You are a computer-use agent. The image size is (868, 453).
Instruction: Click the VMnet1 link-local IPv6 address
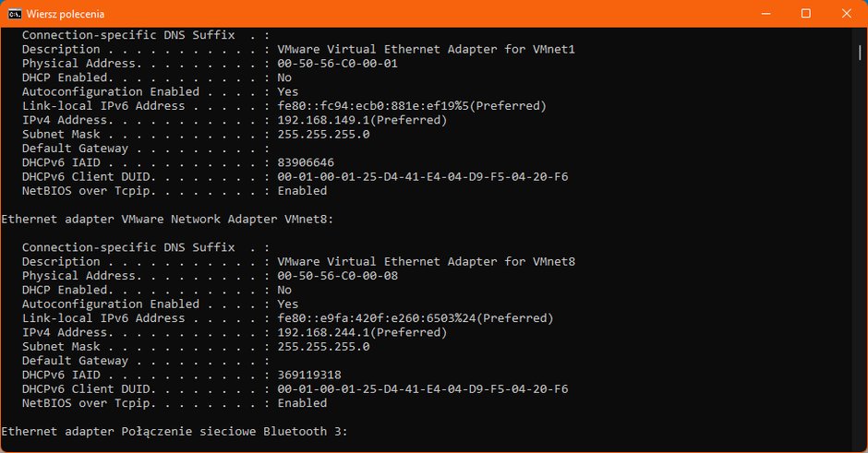412,106
